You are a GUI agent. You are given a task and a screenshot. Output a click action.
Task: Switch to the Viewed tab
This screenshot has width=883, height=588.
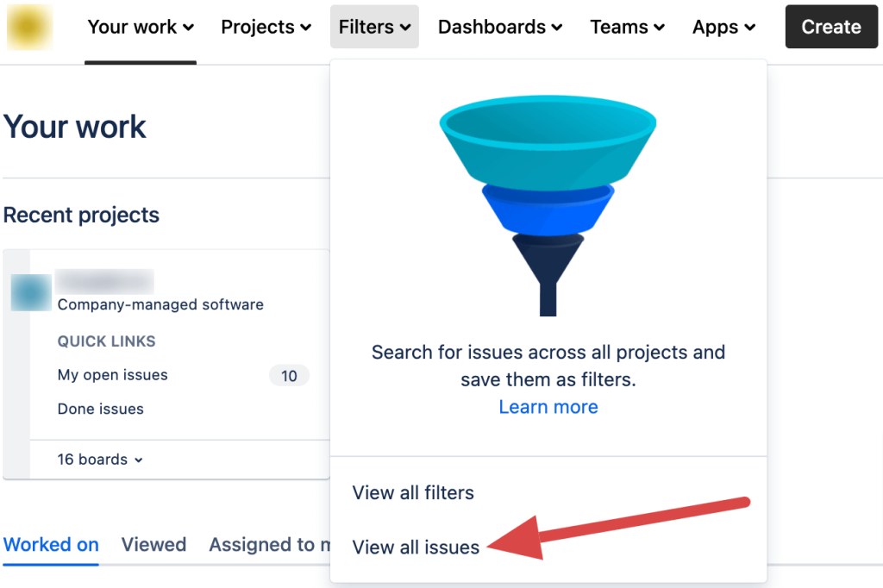coord(153,545)
